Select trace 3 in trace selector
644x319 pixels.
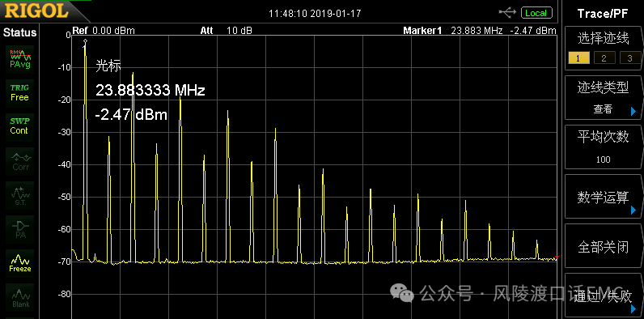coord(629,58)
